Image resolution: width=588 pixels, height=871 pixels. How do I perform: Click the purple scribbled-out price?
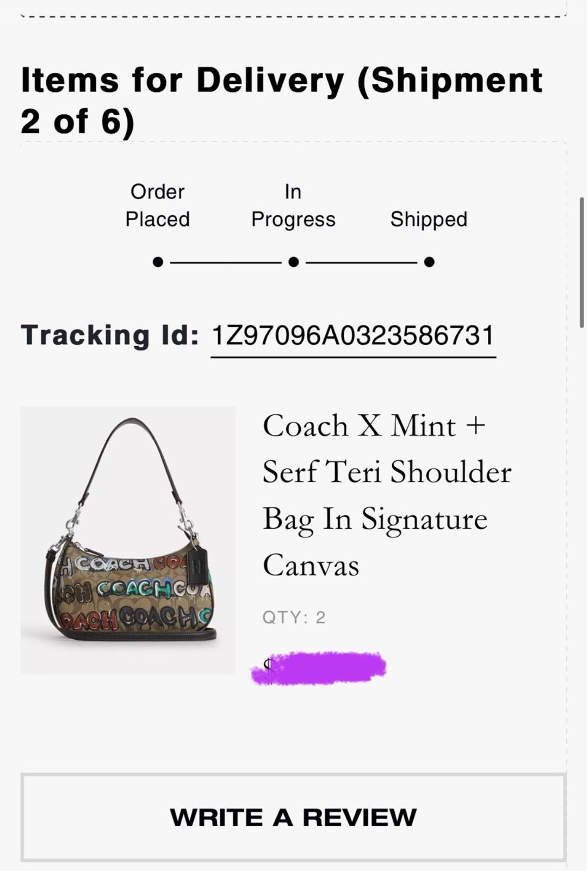point(319,667)
